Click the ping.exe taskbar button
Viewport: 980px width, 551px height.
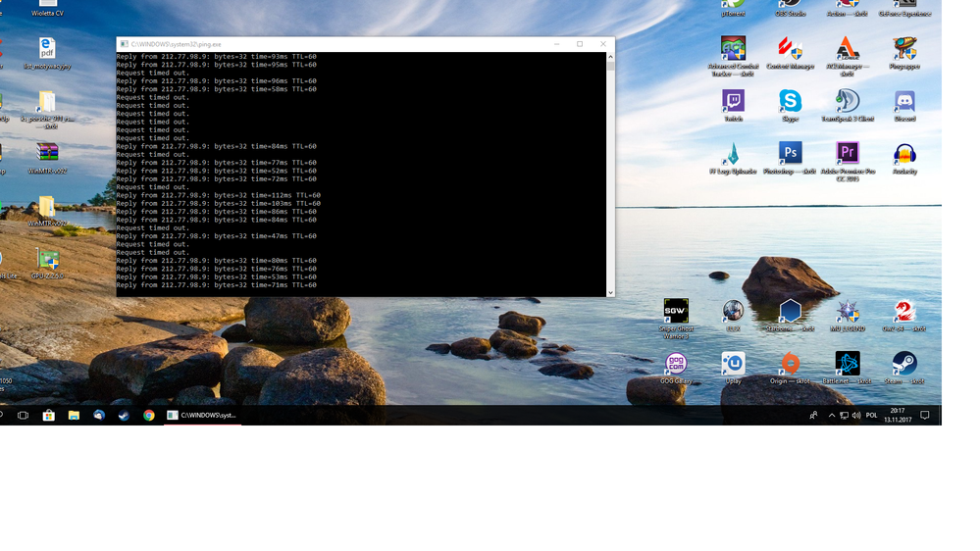(x=202, y=416)
